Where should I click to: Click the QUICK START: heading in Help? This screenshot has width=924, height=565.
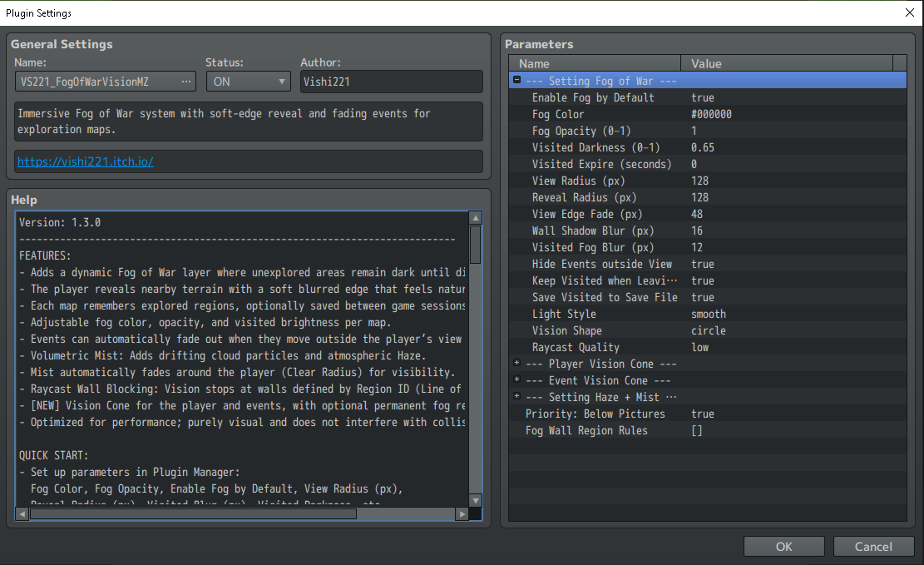53,455
